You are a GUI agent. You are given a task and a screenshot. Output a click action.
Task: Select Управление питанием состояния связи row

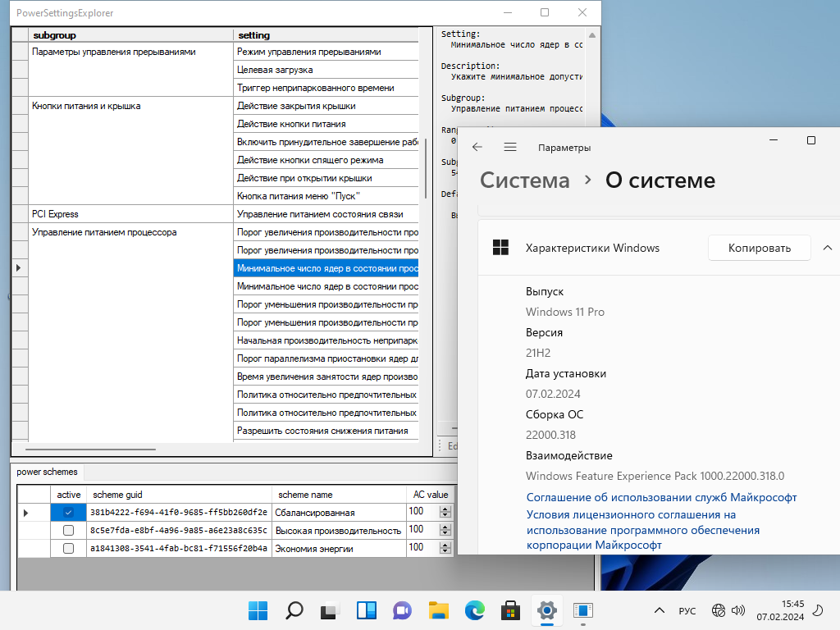click(326, 214)
